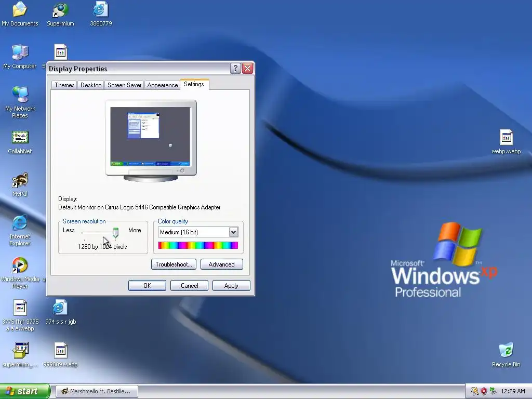Switch to the Desktop tab

pos(91,85)
